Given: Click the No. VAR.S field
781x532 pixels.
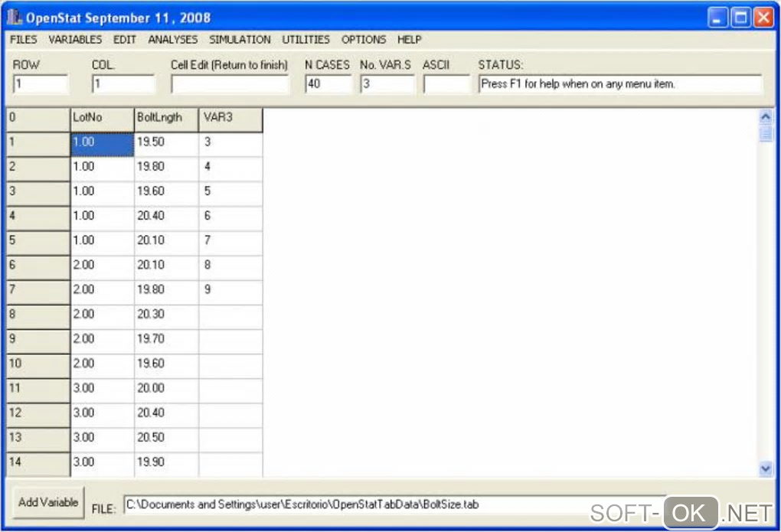Looking at the screenshot, I should pos(387,83).
